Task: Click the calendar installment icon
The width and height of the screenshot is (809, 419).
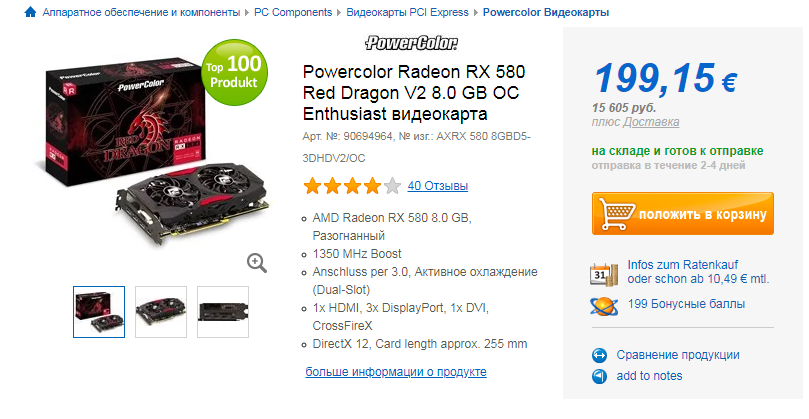Action: tap(604, 273)
